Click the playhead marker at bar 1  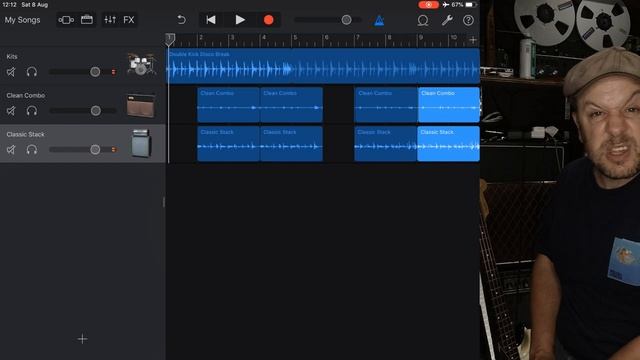coord(170,39)
